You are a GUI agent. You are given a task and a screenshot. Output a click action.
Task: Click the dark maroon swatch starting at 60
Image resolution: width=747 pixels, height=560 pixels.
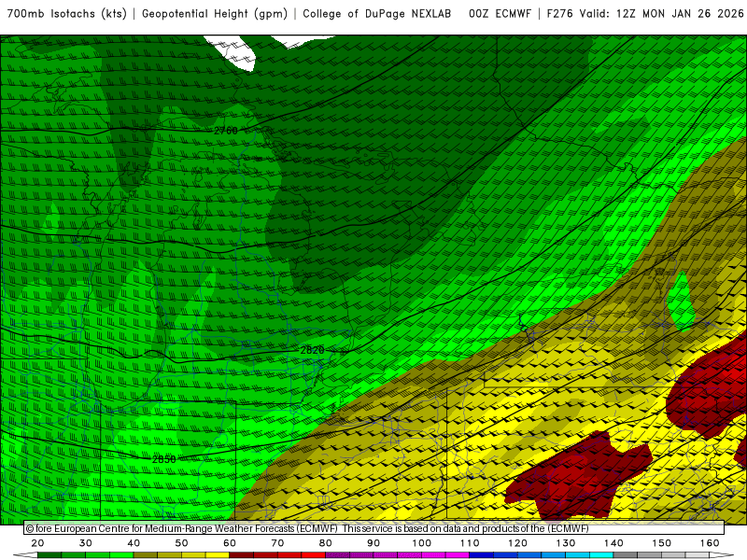click(242, 555)
